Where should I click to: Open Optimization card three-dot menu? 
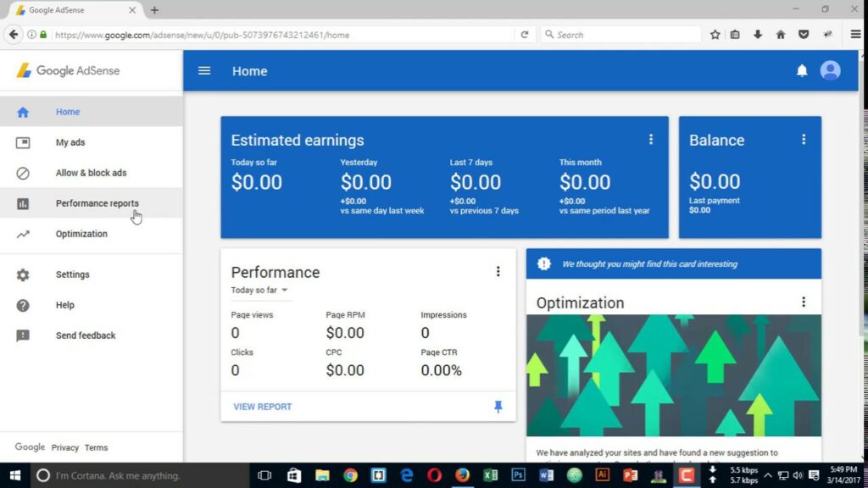(804, 302)
